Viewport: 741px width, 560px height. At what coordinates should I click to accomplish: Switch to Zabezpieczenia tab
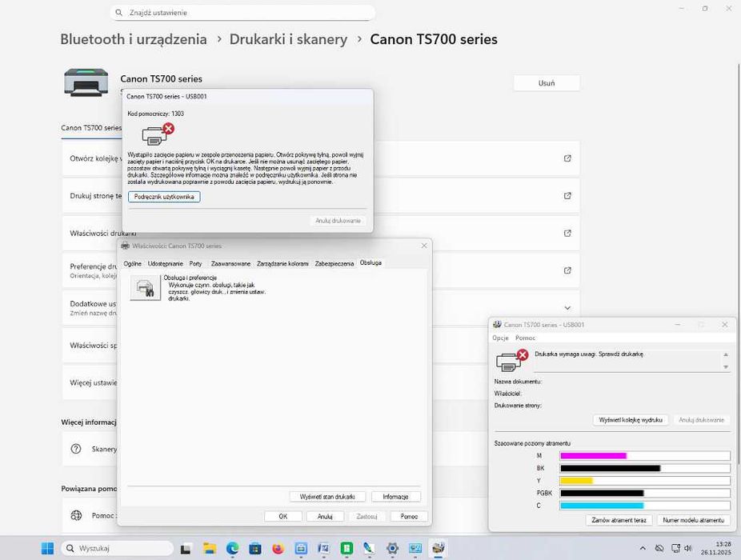[334, 264]
